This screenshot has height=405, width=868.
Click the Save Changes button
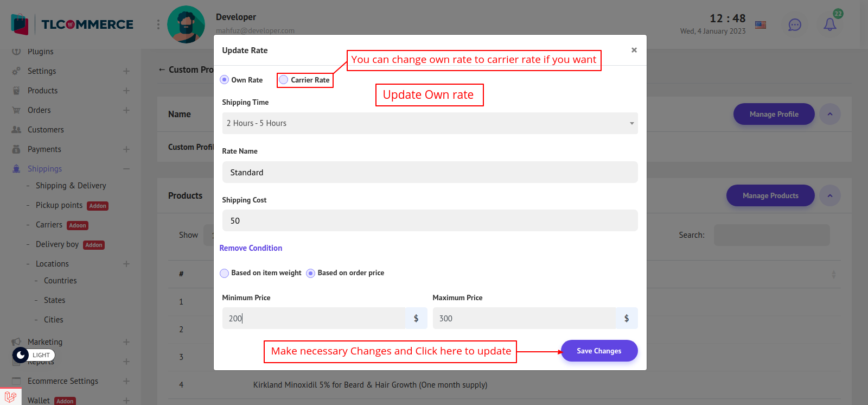(x=599, y=351)
